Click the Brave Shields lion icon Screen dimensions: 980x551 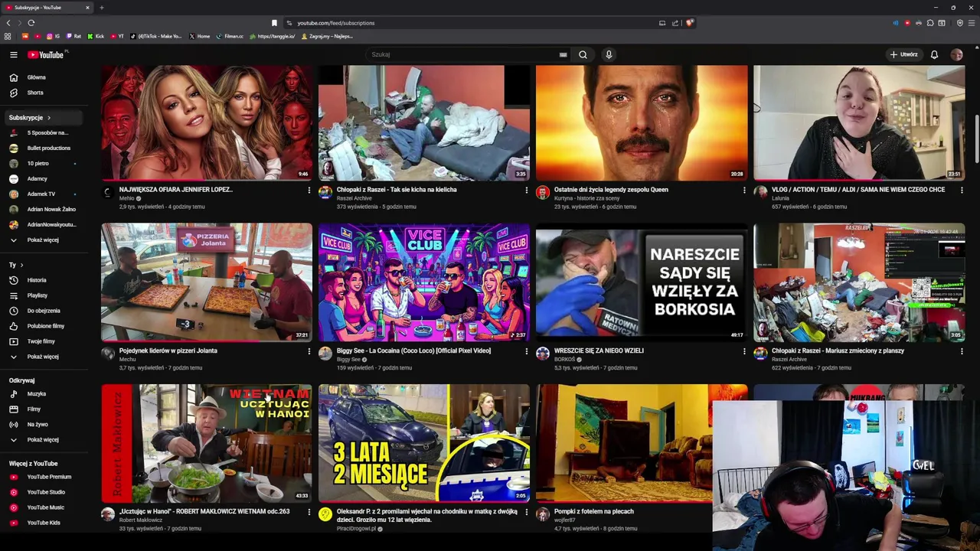coord(689,23)
